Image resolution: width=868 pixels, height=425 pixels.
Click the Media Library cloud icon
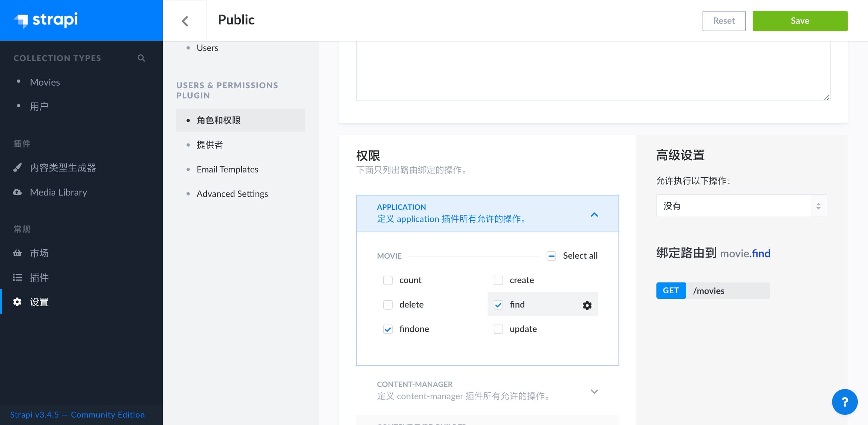[17, 192]
